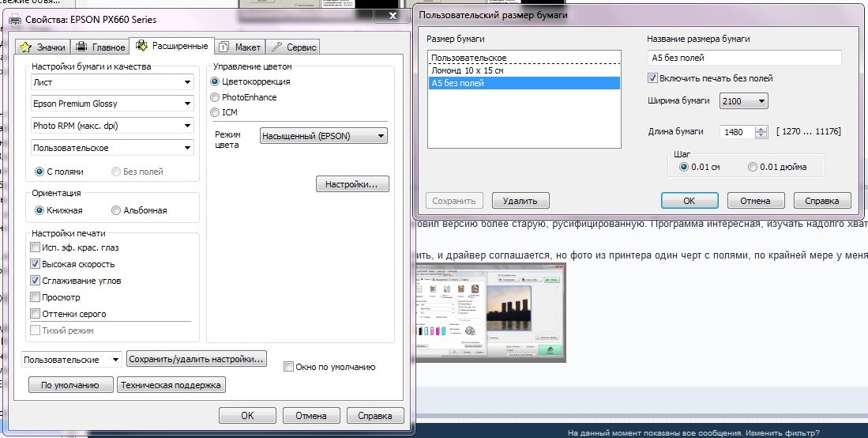The height and width of the screenshot is (438, 868).
Task: Enable the Просмотр checkbox
Action: (36, 297)
